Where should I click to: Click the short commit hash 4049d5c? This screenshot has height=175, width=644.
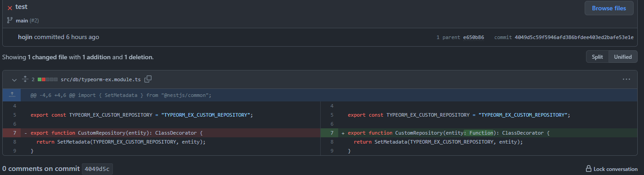click(98, 169)
